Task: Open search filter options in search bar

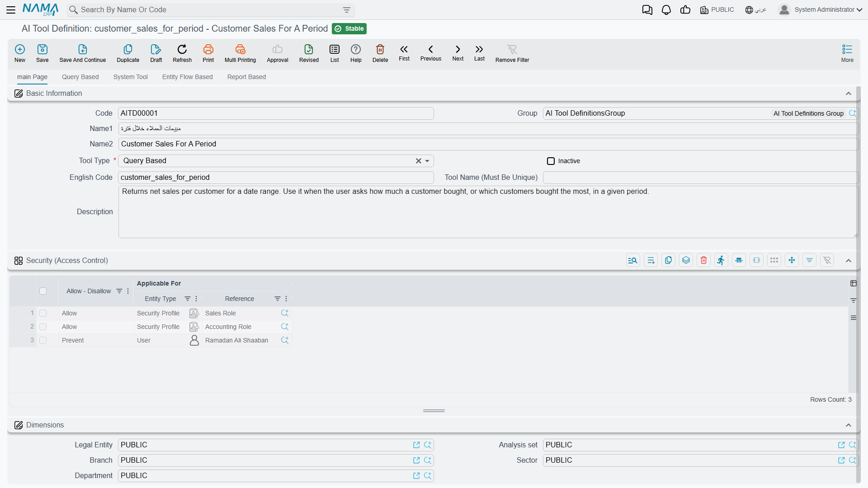Action: click(x=347, y=9)
